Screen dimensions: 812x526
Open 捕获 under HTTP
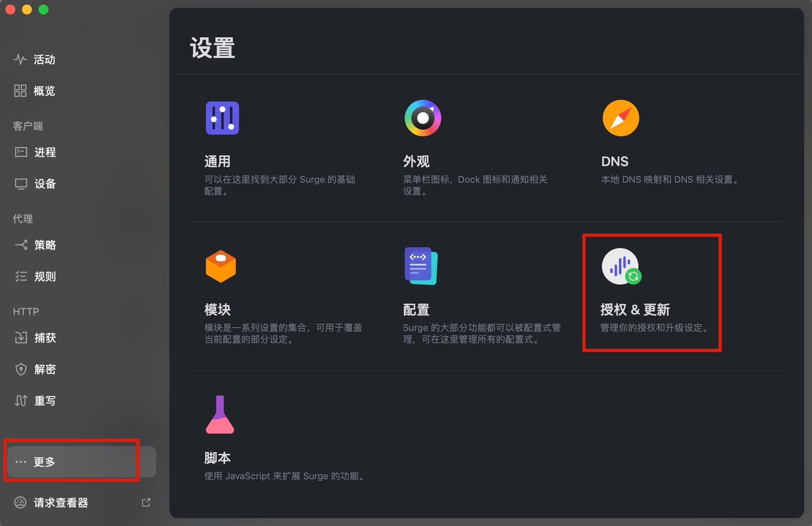pyautogui.click(x=45, y=338)
